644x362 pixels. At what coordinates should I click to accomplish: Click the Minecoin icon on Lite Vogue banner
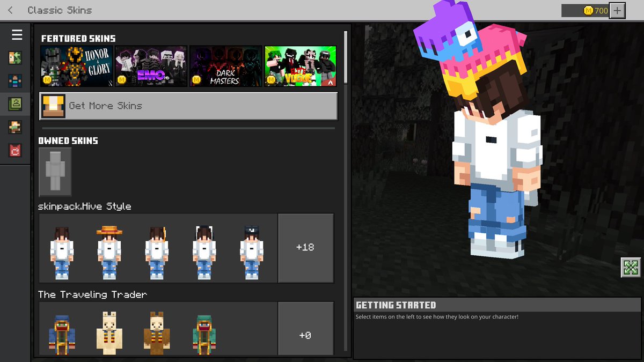click(x=270, y=80)
